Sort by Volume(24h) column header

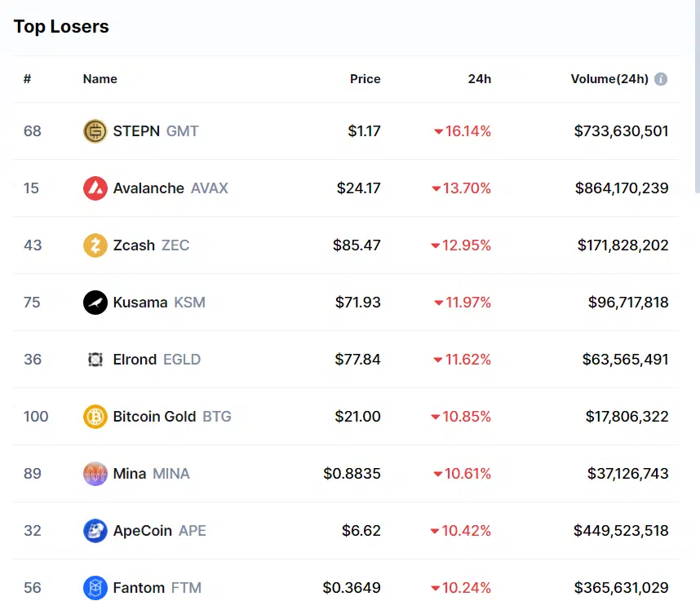coord(609,79)
